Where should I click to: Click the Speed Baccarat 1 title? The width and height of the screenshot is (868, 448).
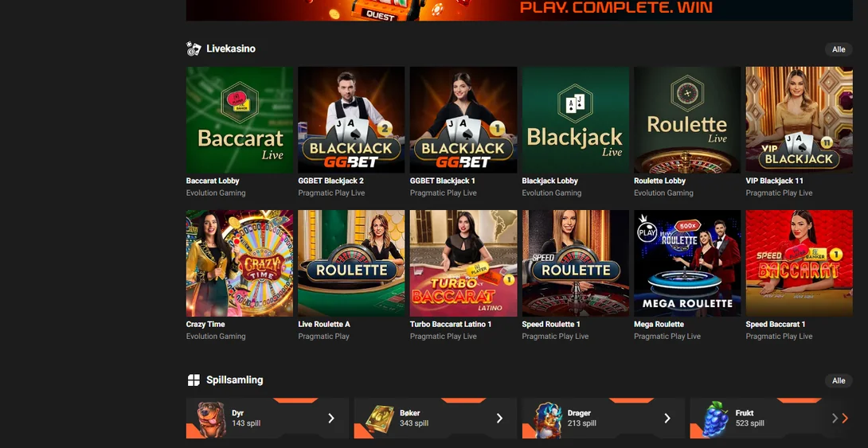[776, 324]
